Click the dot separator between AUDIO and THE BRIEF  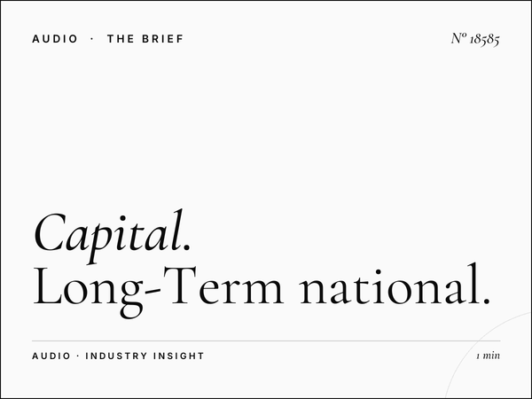click(92, 39)
